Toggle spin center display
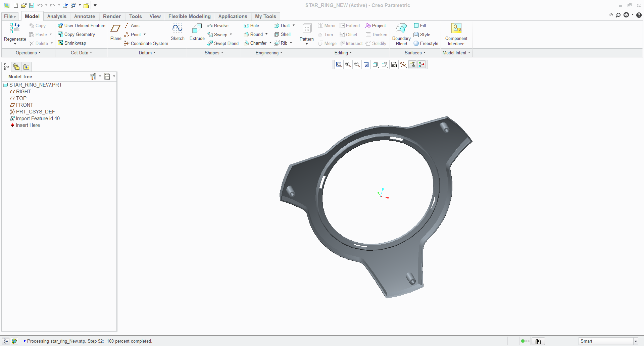This screenshot has width=644, height=346. click(422, 64)
